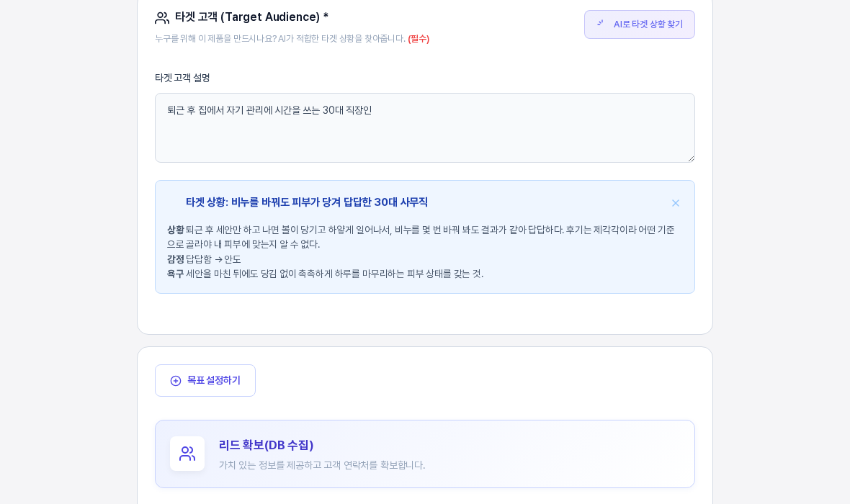850x504 pixels.
Task: Focus the 타겟 고객 설명 text area
Action: (x=424, y=128)
